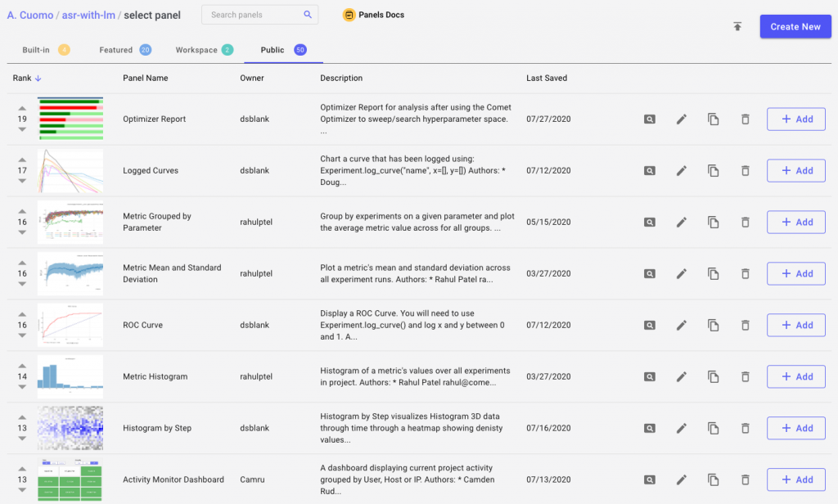
Task: Preview the Metric Histogram panel
Action: pyautogui.click(x=649, y=377)
